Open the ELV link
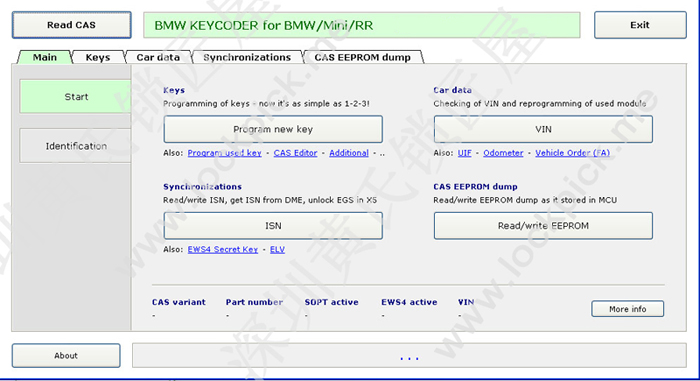 pos(277,249)
